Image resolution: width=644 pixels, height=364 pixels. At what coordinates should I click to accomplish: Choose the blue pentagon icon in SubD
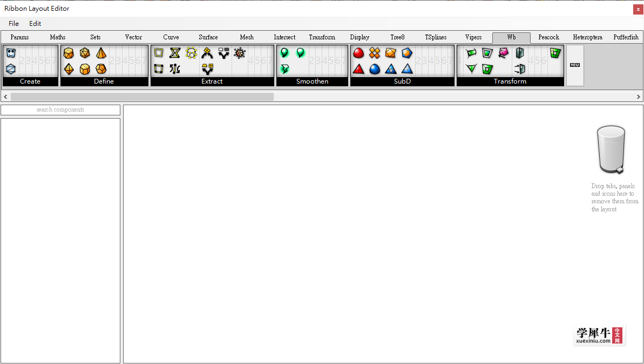(407, 53)
